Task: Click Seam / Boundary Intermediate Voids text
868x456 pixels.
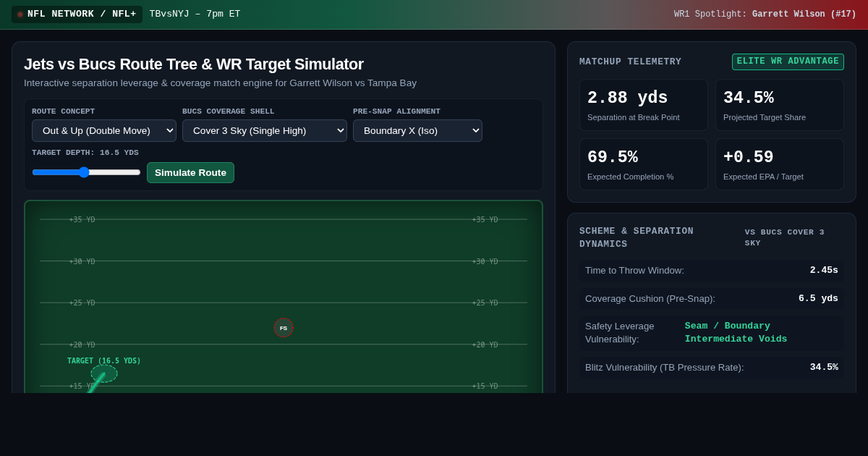Action: tap(736, 333)
